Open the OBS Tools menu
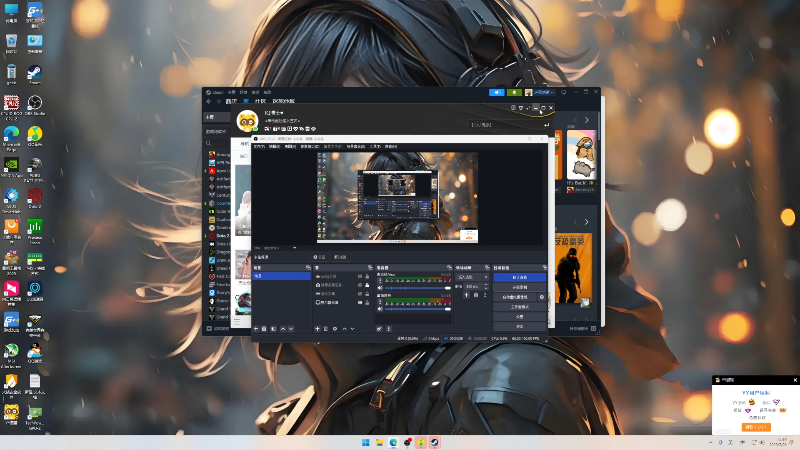Image resolution: width=800 pixels, height=450 pixels. (375, 146)
